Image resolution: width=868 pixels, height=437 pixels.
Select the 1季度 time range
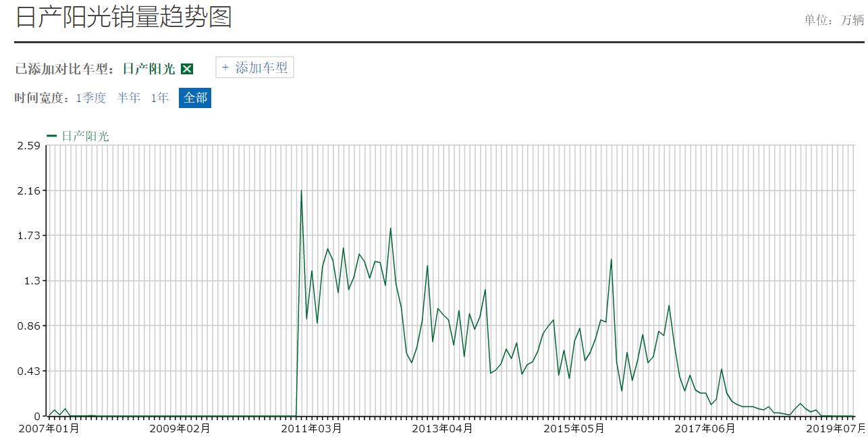pos(90,98)
